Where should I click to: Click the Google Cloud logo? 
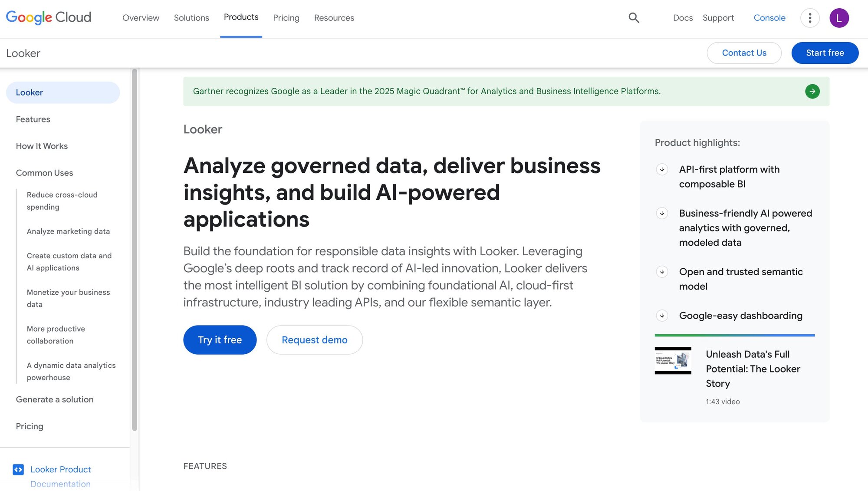[x=49, y=17]
